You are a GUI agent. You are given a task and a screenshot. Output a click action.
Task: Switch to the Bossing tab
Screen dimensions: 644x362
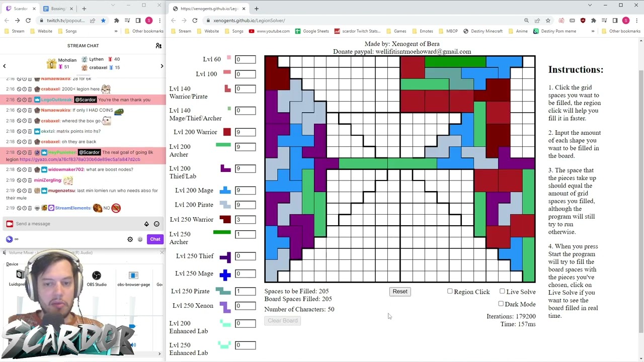[x=58, y=9]
